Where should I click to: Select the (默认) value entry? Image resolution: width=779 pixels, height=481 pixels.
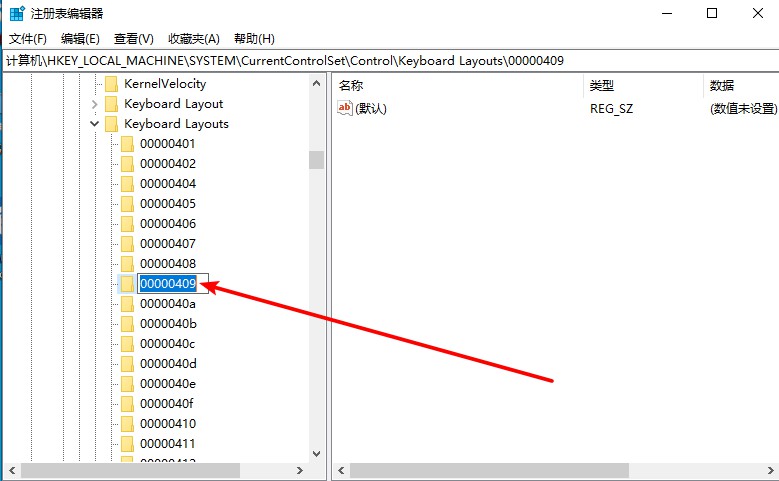pyautogui.click(x=371, y=108)
